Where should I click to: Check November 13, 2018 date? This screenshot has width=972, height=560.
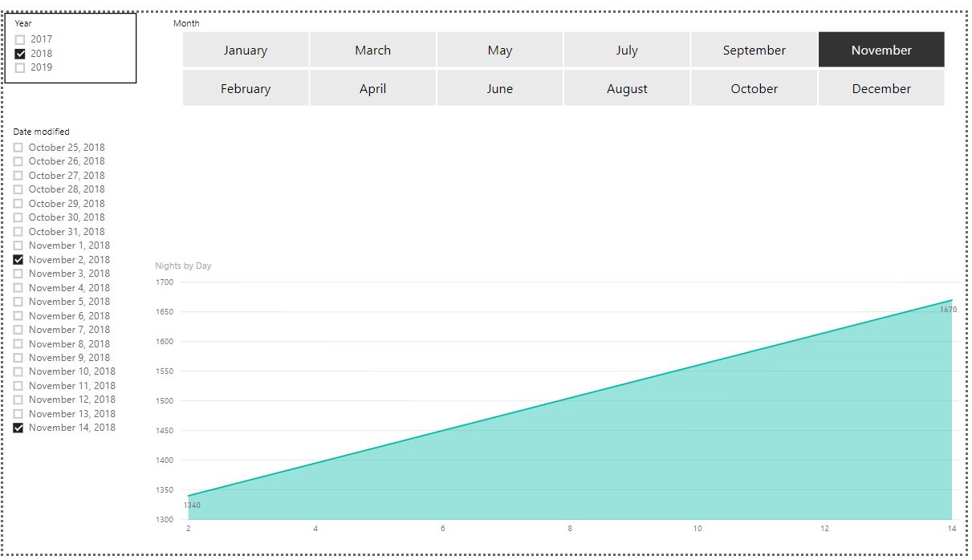tap(18, 414)
